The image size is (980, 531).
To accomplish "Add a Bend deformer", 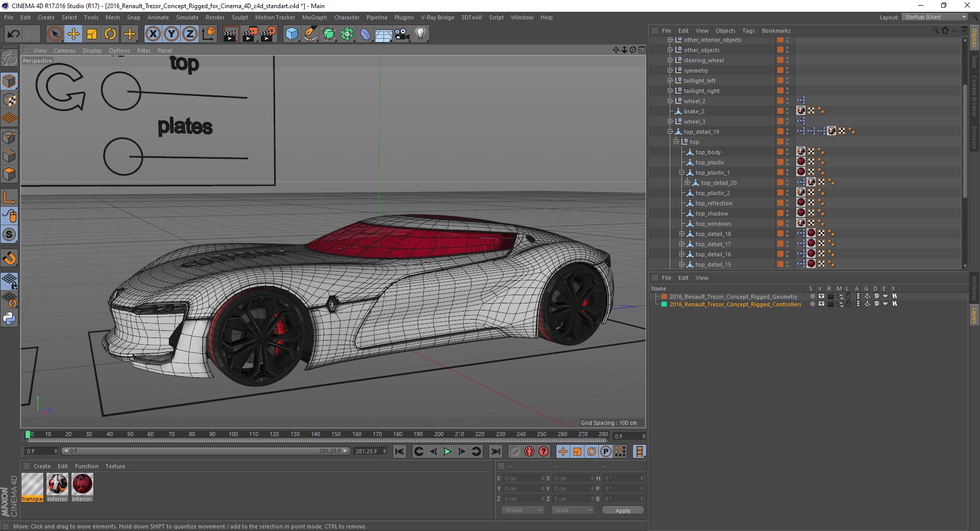I will tap(365, 34).
